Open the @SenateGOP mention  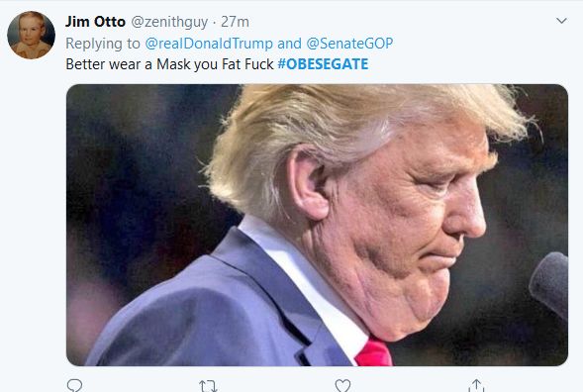tap(349, 44)
